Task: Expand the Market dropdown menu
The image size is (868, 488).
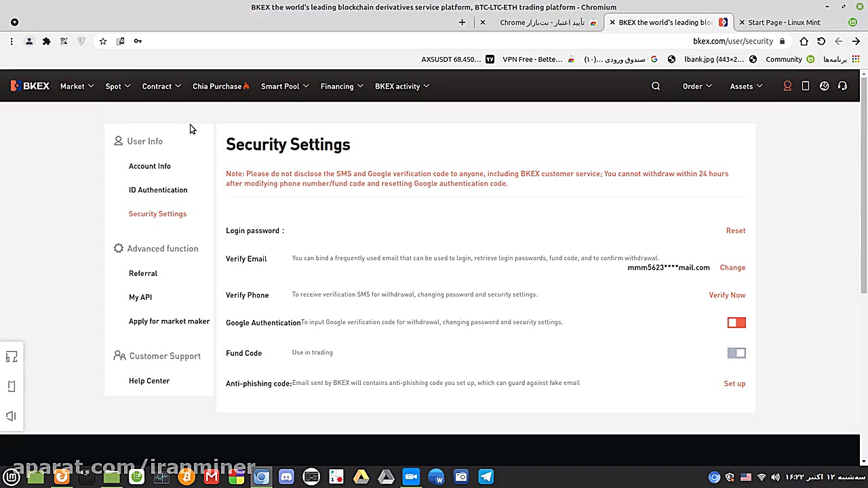Action: tap(77, 86)
